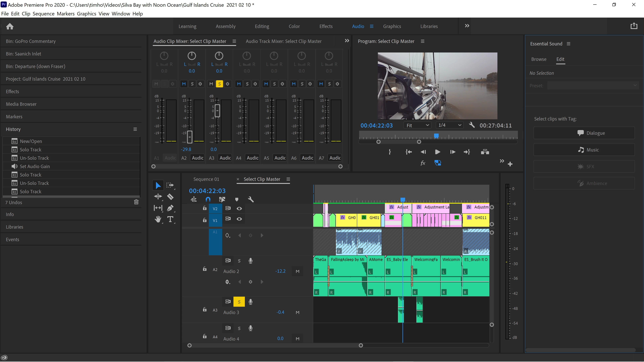The width and height of the screenshot is (644, 362).
Task: Mute Audio 2 track in timeline
Action: 298,271
